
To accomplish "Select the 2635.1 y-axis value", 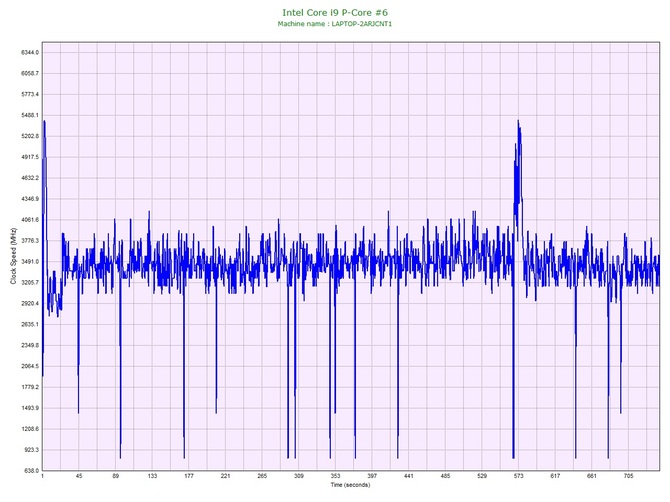I will coord(30,325).
